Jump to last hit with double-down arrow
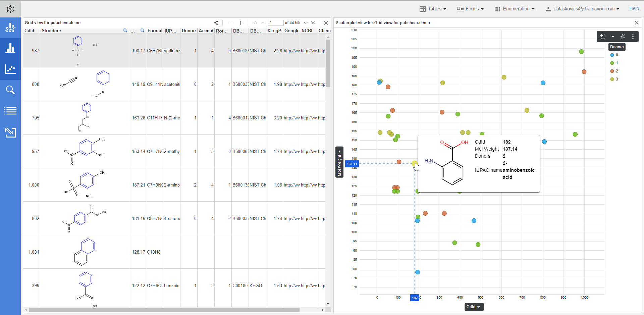The height and width of the screenshot is (315, 644). (313, 23)
